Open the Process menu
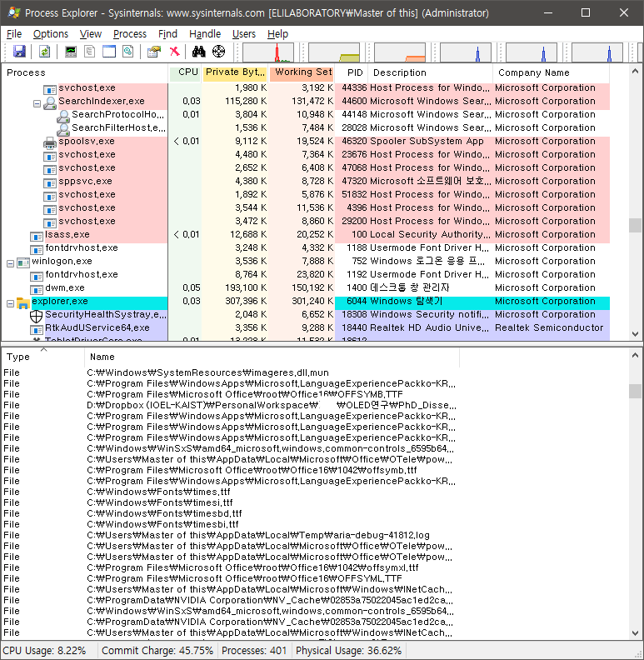 click(130, 33)
